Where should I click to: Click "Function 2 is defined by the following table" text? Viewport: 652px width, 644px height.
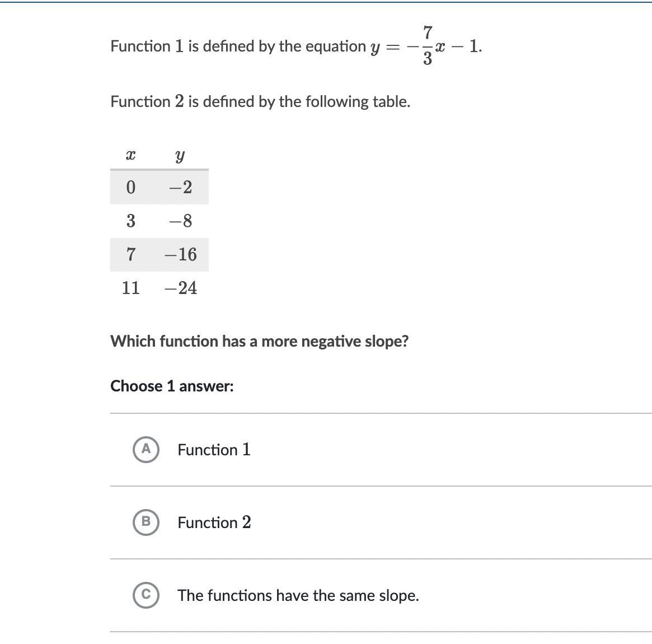point(260,101)
